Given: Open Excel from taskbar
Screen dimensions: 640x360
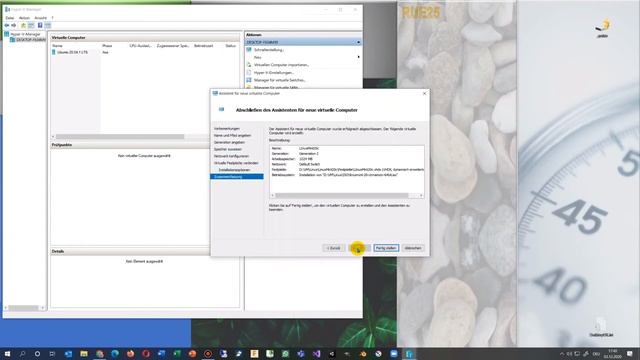Looking at the screenshot, I should point(177,354).
